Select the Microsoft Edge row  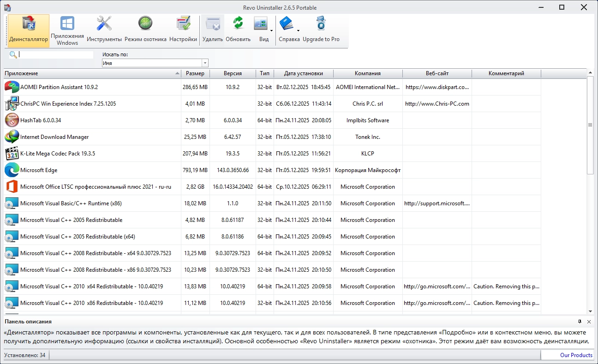pos(39,170)
